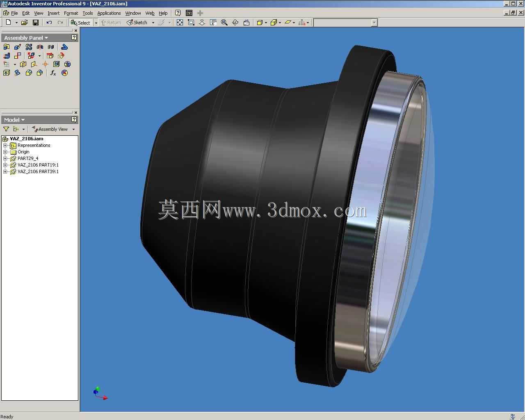Open the Web menu
Viewport: 525px width, 420px height.
150,13
